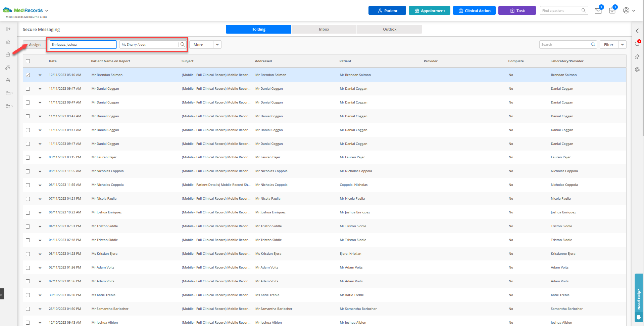Click the Mobile - Patient Details subject cell
Image resolution: width=644 pixels, height=326 pixels.
coord(216,185)
